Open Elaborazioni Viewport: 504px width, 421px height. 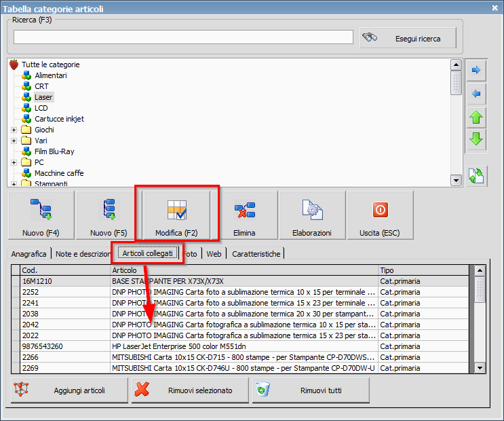tap(312, 215)
